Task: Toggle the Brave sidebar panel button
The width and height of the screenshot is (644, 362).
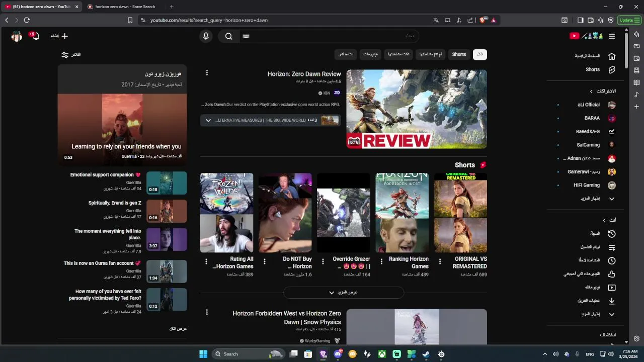Action: [x=580, y=20]
